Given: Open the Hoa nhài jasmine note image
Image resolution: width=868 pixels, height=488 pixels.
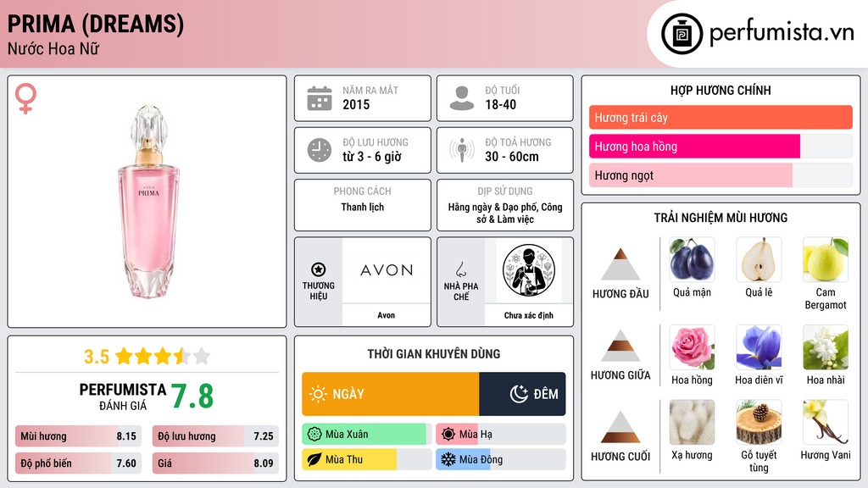Looking at the screenshot, I should [826, 347].
